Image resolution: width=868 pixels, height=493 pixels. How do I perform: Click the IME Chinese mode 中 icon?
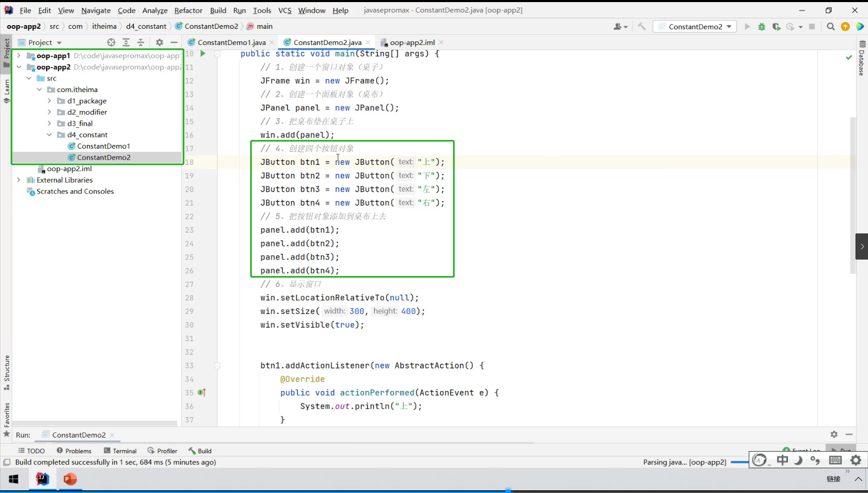click(782, 460)
